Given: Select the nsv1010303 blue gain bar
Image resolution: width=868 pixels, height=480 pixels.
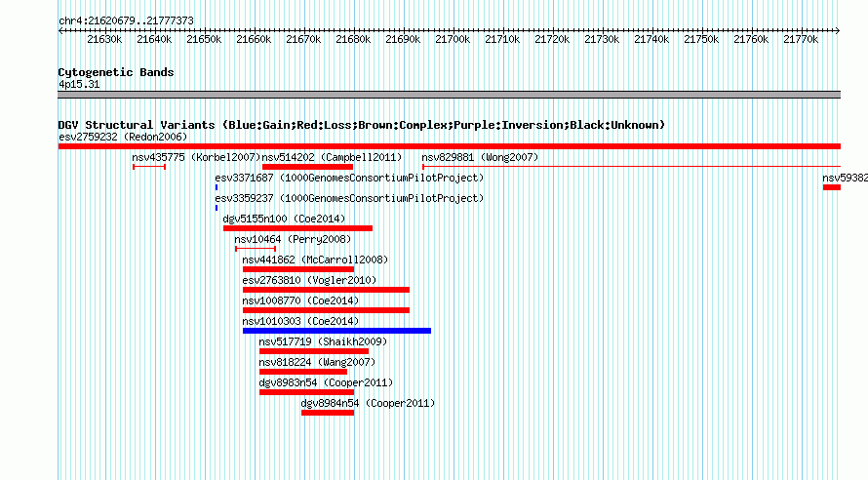Looking at the screenshot, I should [336, 331].
